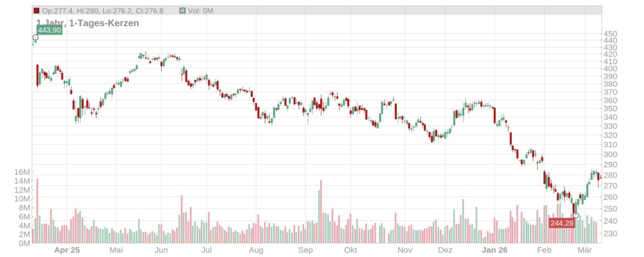Click the 230 price axis label
The image size is (644, 257).
pos(611,233)
